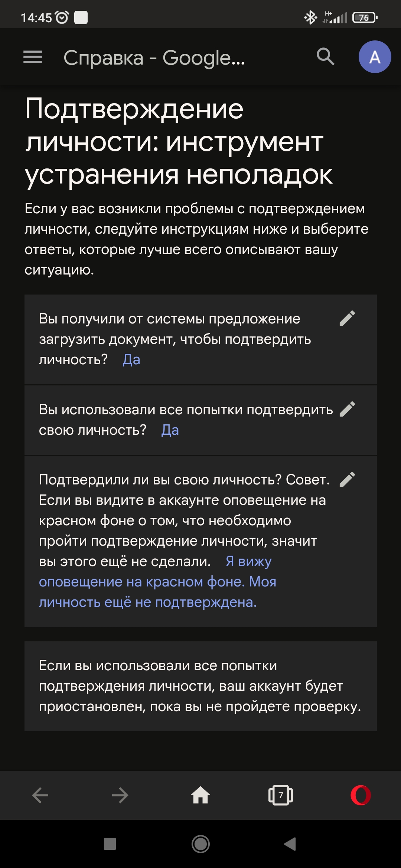Tap the "Справка - Google..." header title
This screenshot has width=401, height=868.
pyautogui.click(x=154, y=58)
